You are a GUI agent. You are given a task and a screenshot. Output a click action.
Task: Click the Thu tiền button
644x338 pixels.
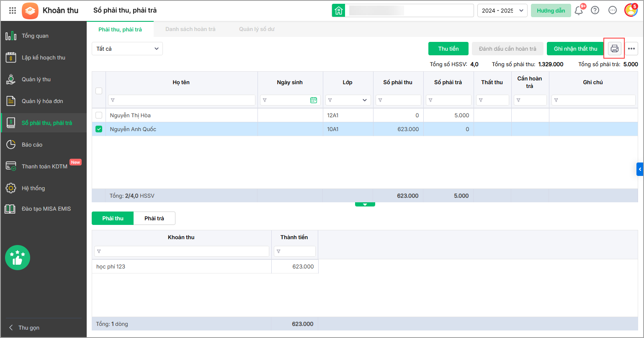point(448,49)
